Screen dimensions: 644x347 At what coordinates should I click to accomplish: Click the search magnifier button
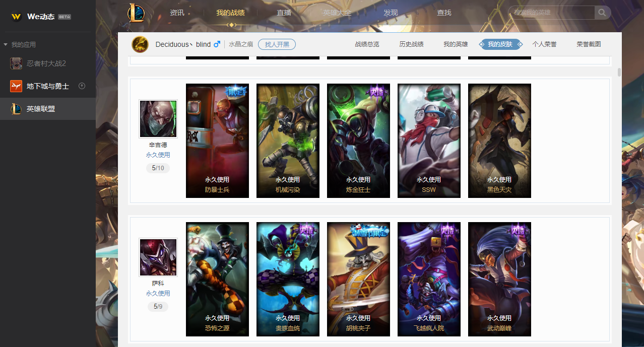[x=602, y=13]
